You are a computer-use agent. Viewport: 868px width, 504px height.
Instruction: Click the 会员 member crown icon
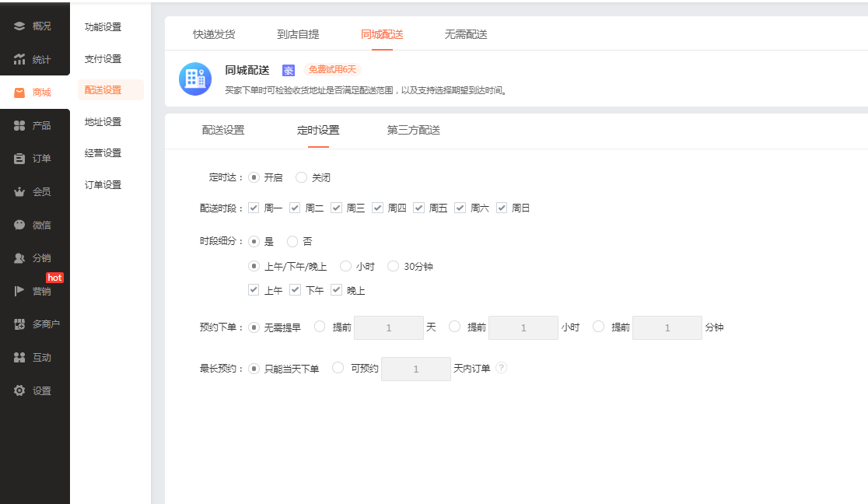tap(19, 192)
